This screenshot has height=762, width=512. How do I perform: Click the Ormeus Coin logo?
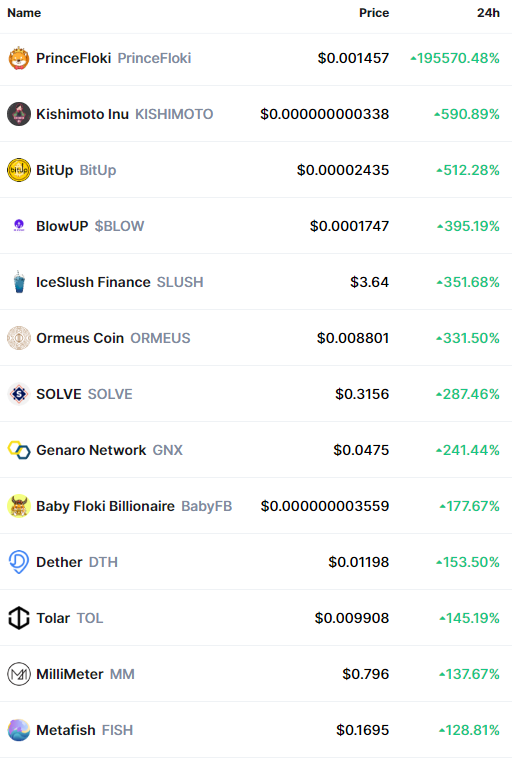(x=19, y=338)
